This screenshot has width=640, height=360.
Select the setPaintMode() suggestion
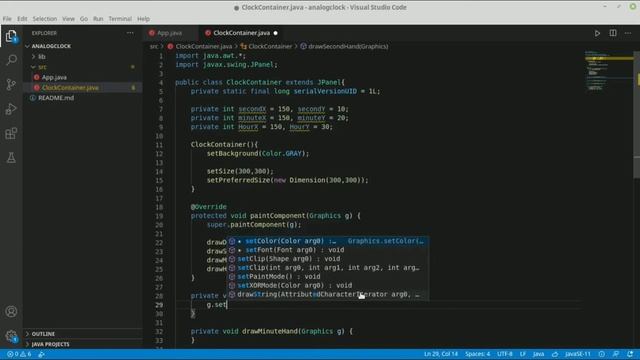[328, 277]
